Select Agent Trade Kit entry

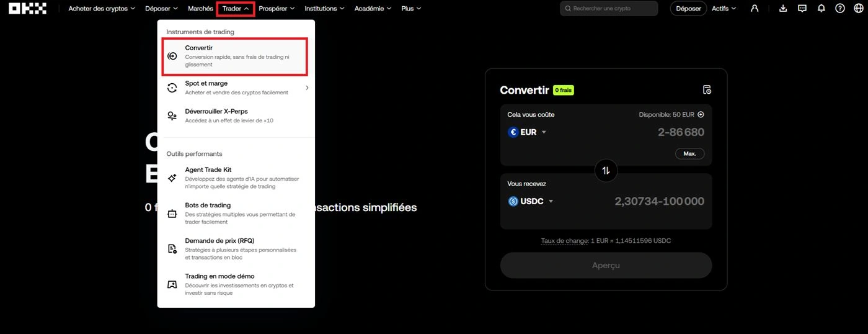point(236,178)
